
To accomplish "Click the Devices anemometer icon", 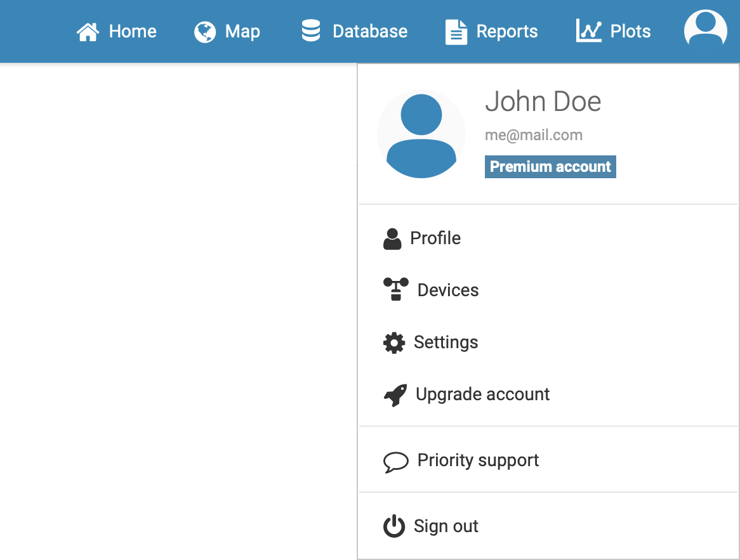I will (396, 289).
